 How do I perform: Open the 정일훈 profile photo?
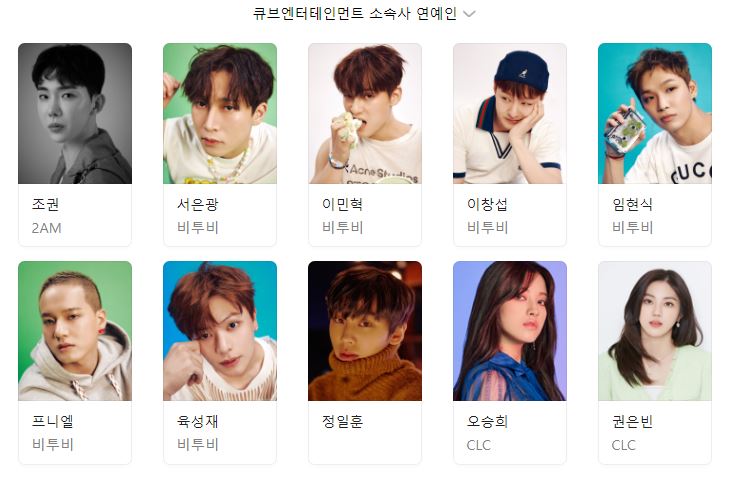click(365, 331)
